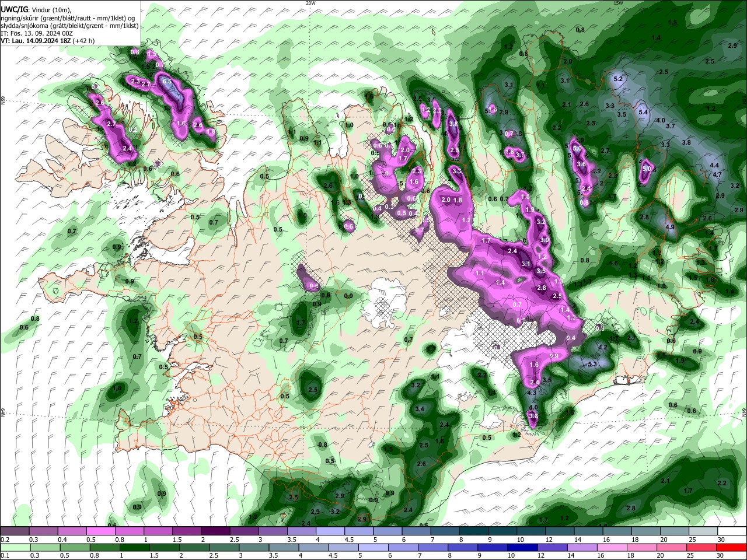Click the 3.4 precipitation value on the map
Screen dimensions: 747x560
[x=420, y=409]
